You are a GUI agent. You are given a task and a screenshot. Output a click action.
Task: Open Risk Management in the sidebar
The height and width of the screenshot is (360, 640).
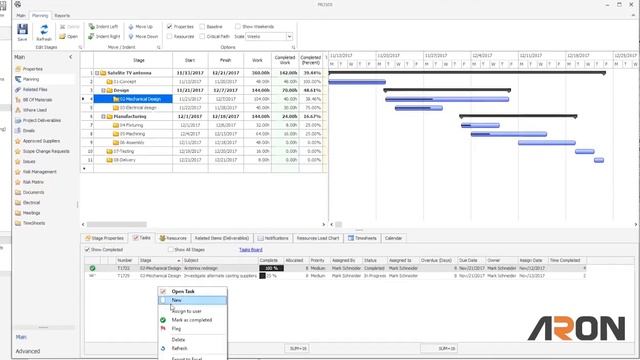pyautogui.click(x=40, y=172)
